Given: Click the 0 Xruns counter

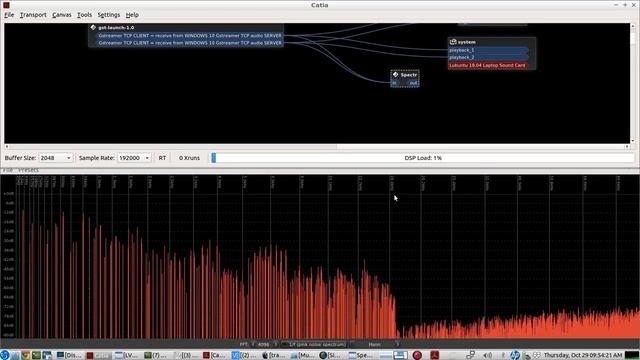Looking at the screenshot, I should (x=189, y=158).
